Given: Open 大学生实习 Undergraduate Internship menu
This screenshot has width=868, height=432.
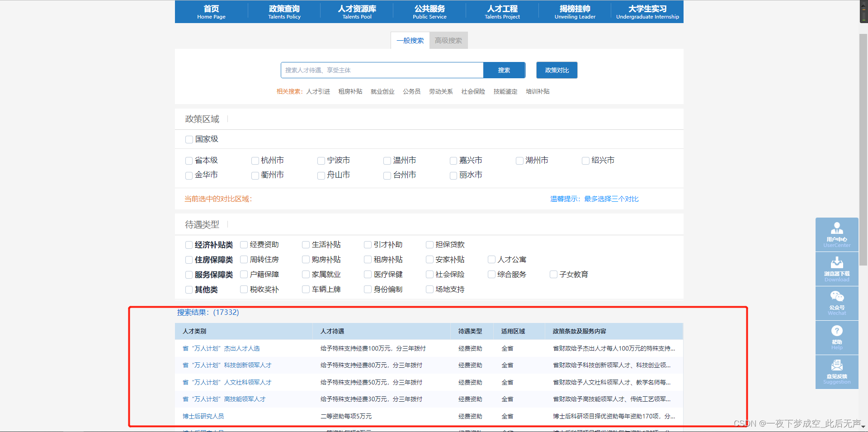Looking at the screenshot, I should (x=647, y=12).
